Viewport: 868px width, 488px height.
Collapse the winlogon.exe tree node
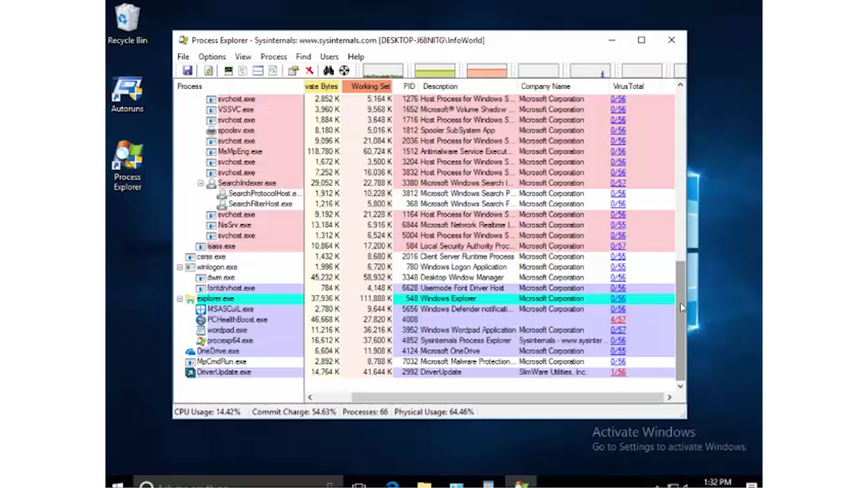point(180,267)
